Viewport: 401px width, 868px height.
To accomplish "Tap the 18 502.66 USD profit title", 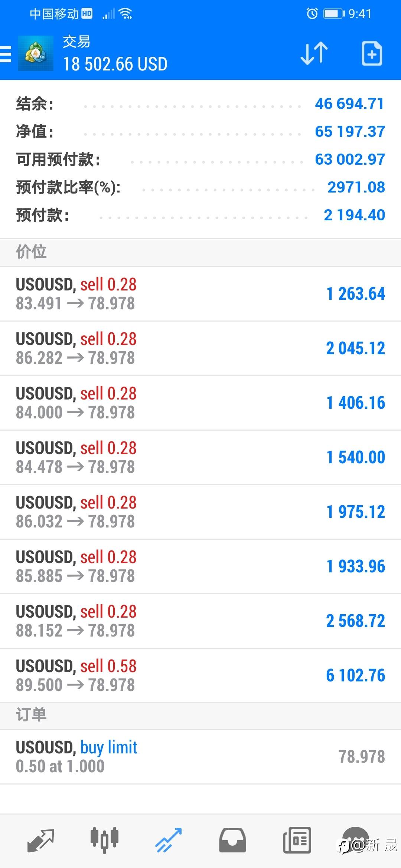I will coord(115,64).
